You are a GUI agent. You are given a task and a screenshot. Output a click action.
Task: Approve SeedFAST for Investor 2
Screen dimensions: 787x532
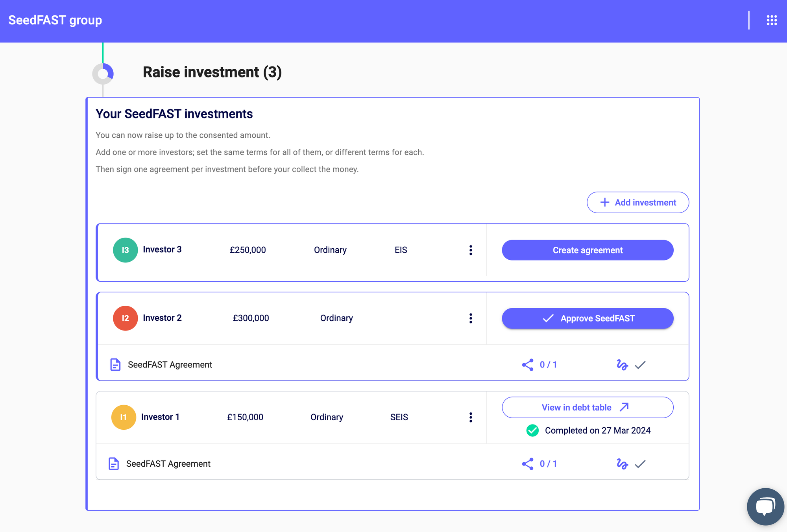(587, 318)
